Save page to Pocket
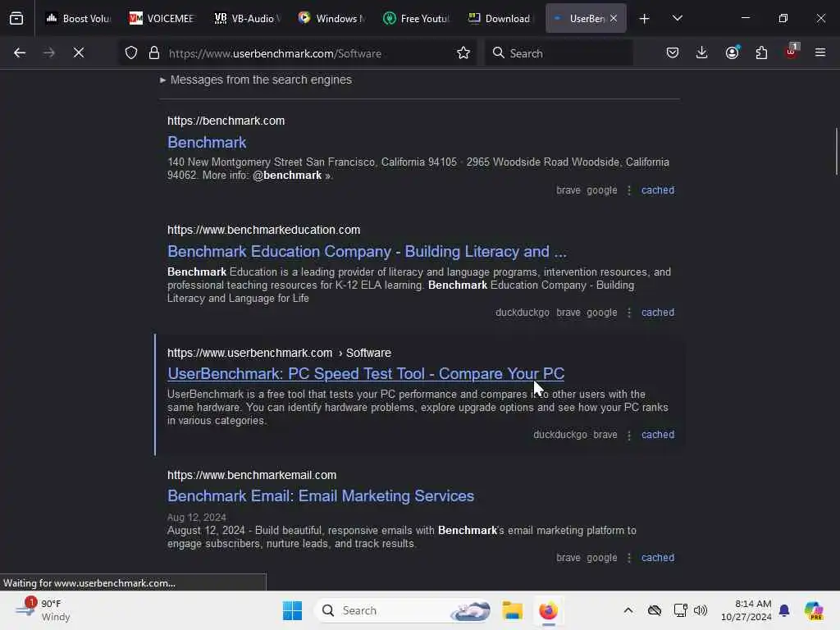Viewport: 840px width, 630px height. click(x=673, y=52)
